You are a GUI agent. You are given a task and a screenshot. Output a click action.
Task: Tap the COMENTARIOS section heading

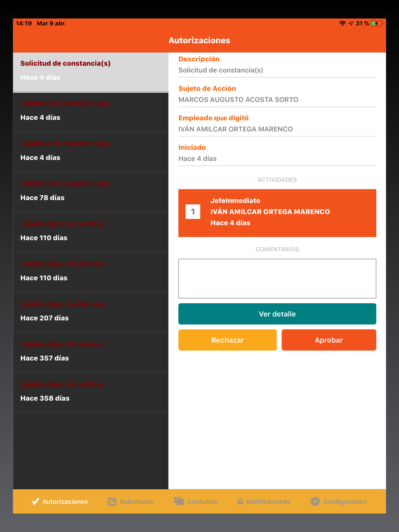[277, 249]
